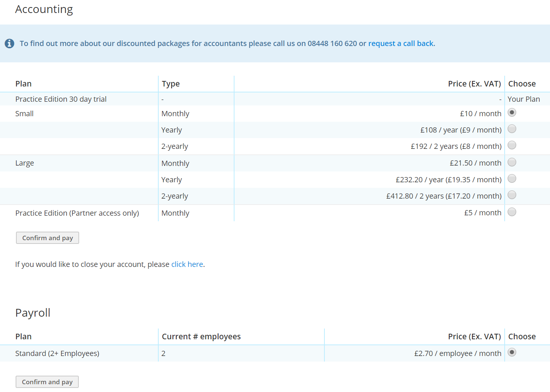Click the 'Choose' column header in Accounting table
The height and width of the screenshot is (392, 550).
(522, 84)
